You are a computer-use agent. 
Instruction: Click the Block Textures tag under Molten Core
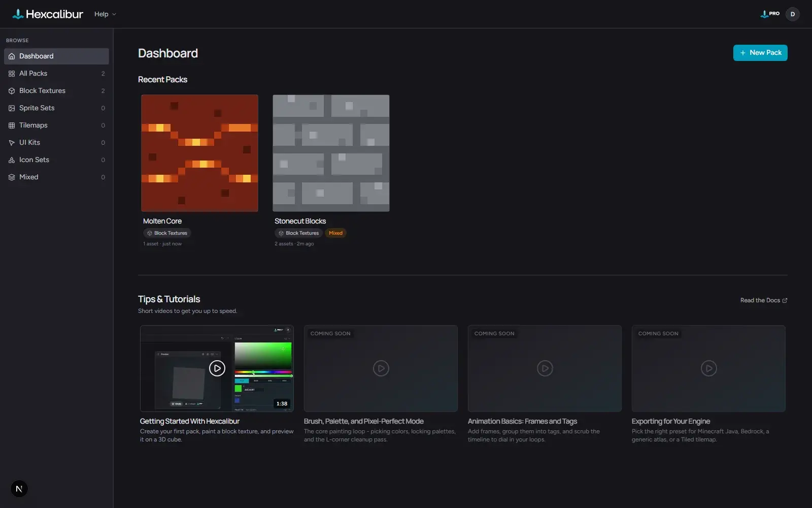coord(167,233)
